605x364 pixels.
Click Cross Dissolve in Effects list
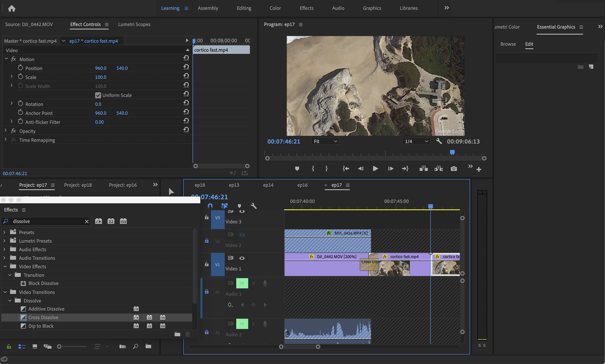tap(43, 317)
